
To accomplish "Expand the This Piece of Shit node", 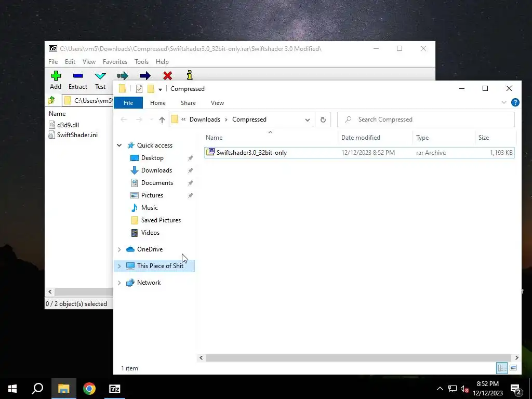I will click(119, 266).
